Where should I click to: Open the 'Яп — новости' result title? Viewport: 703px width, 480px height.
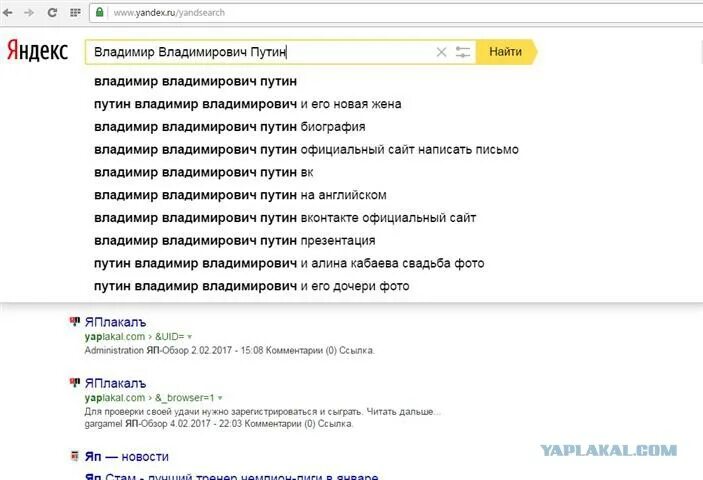(127, 457)
